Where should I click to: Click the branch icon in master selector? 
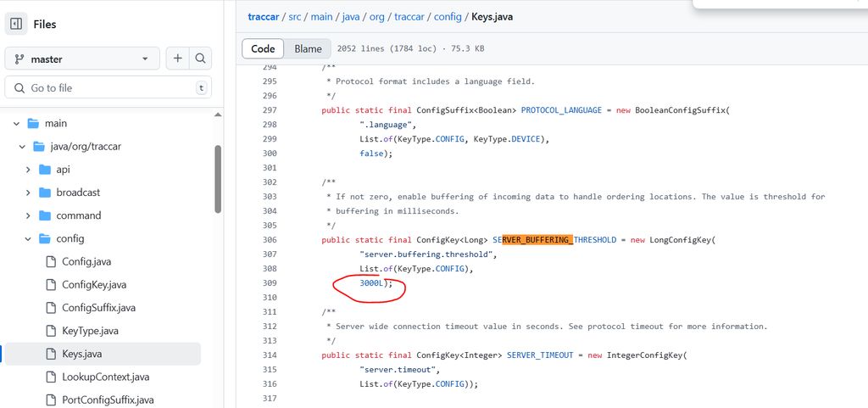[19, 59]
